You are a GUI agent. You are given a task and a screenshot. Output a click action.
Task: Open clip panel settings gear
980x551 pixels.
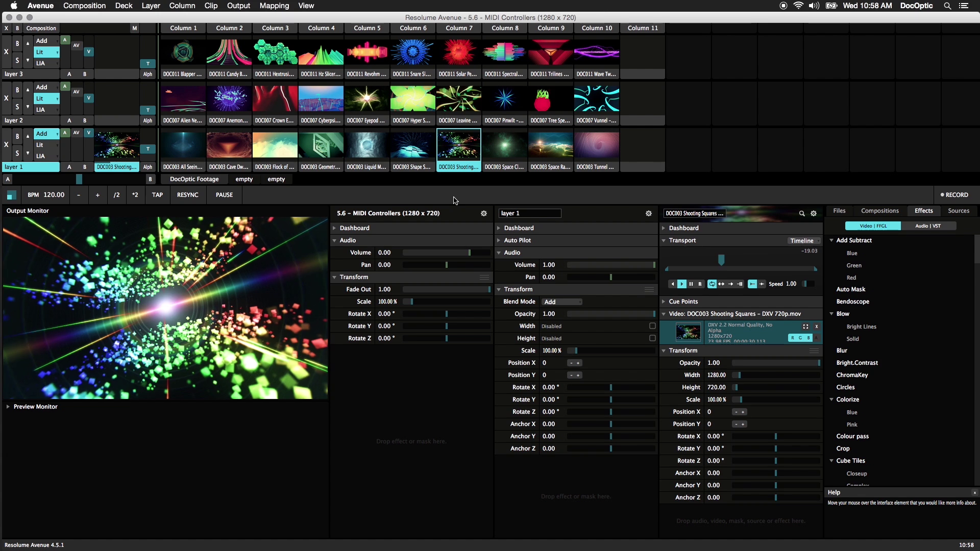(x=814, y=214)
